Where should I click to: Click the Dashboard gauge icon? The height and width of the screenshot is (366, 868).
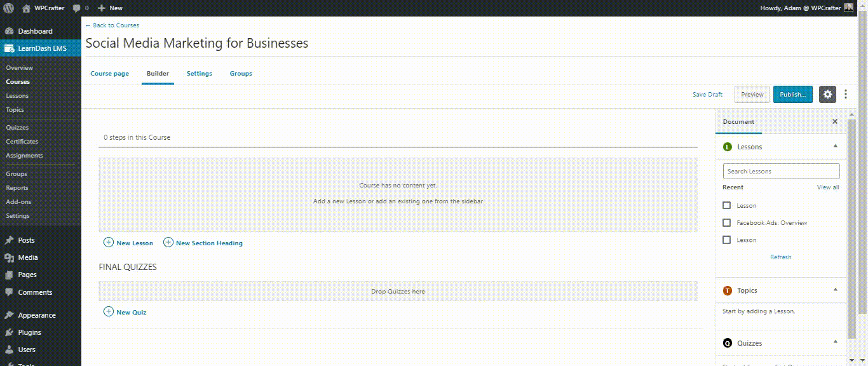tap(9, 31)
